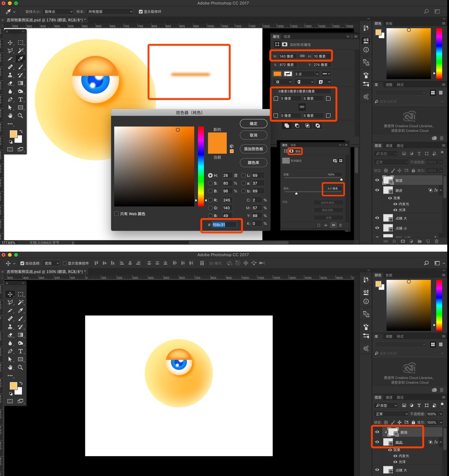Open the 取样大小 dropdown showing 取样点
Viewport: 449px width, 476px height.
pyautogui.click(x=58, y=12)
